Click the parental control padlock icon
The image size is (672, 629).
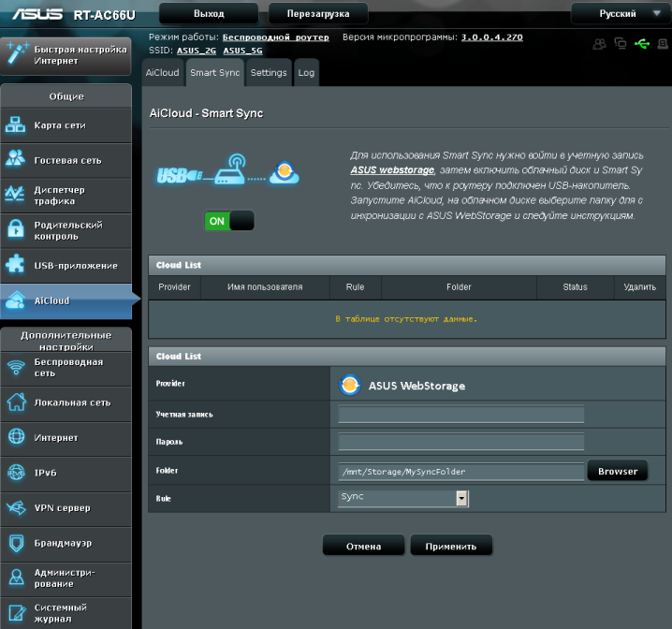click(x=16, y=229)
